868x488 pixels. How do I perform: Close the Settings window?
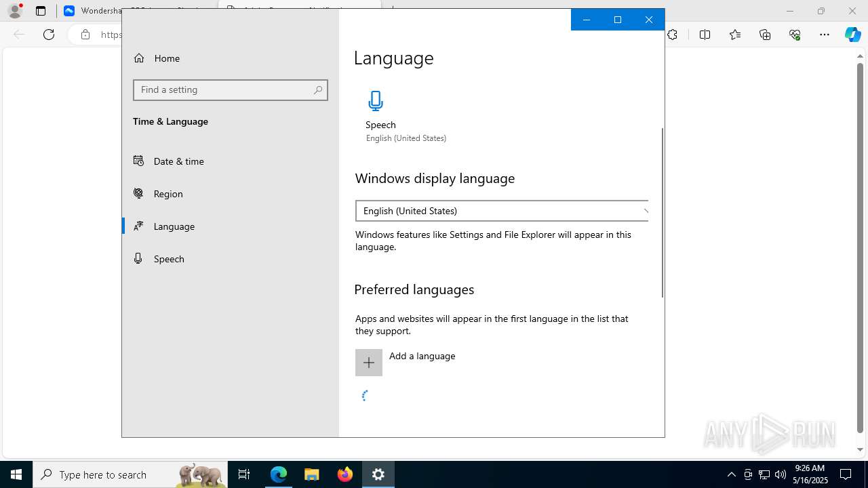click(649, 20)
